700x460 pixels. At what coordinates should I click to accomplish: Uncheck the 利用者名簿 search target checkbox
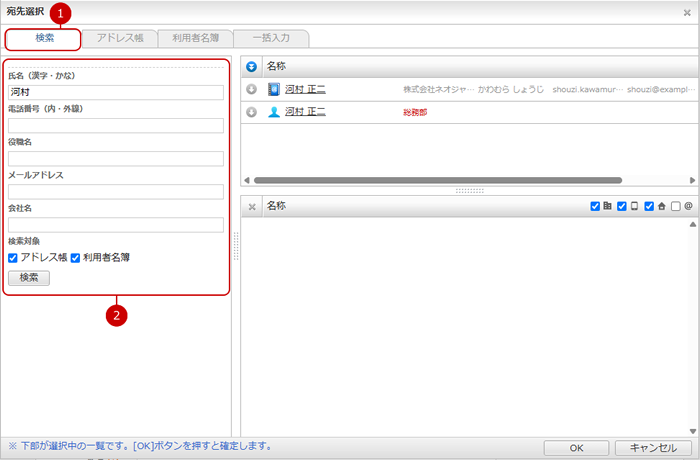pyautogui.click(x=75, y=258)
